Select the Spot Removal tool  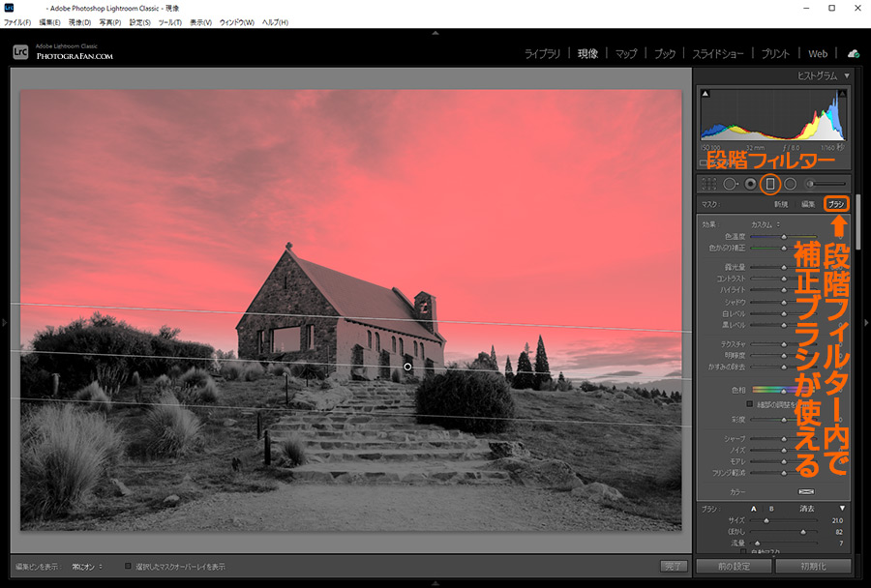pos(730,184)
